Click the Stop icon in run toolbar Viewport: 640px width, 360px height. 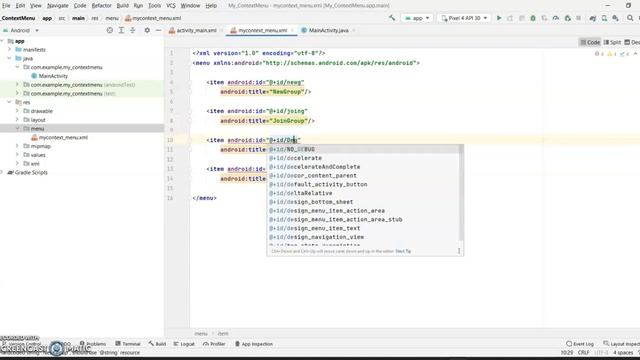(x=579, y=18)
